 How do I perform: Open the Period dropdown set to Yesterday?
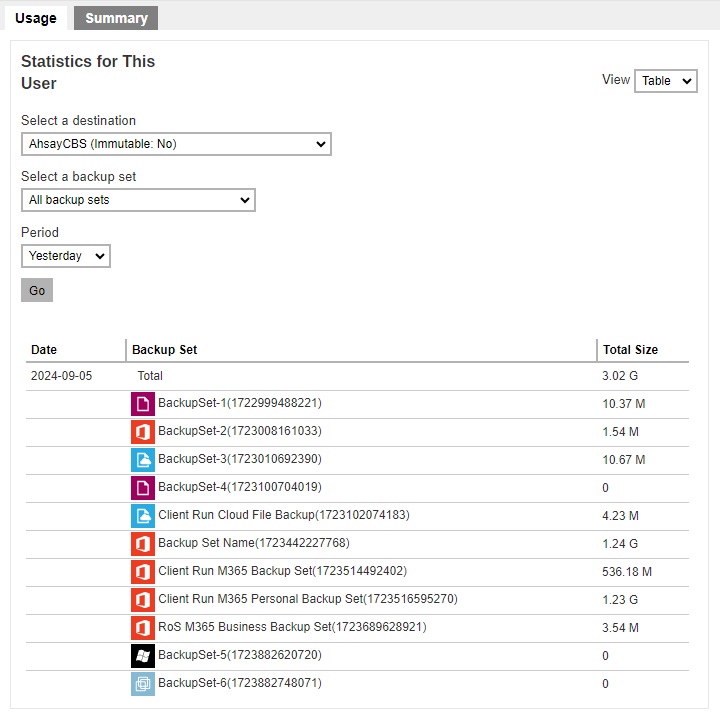[x=66, y=256]
